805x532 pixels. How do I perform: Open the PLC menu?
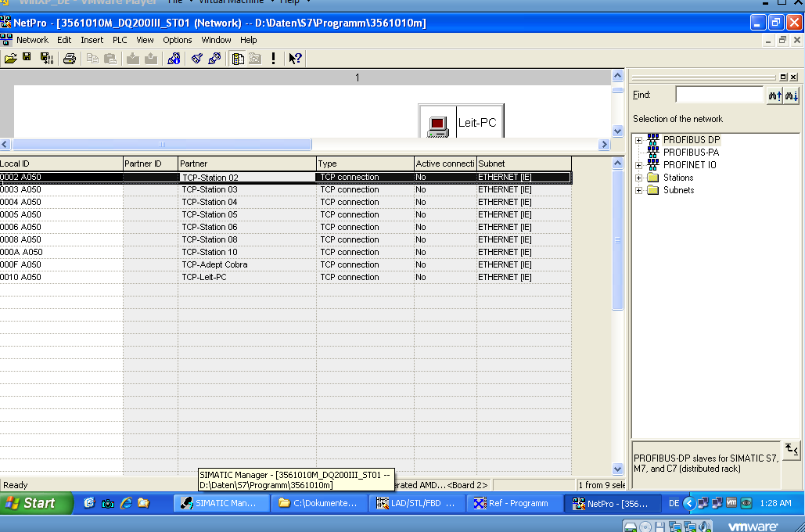[120, 40]
